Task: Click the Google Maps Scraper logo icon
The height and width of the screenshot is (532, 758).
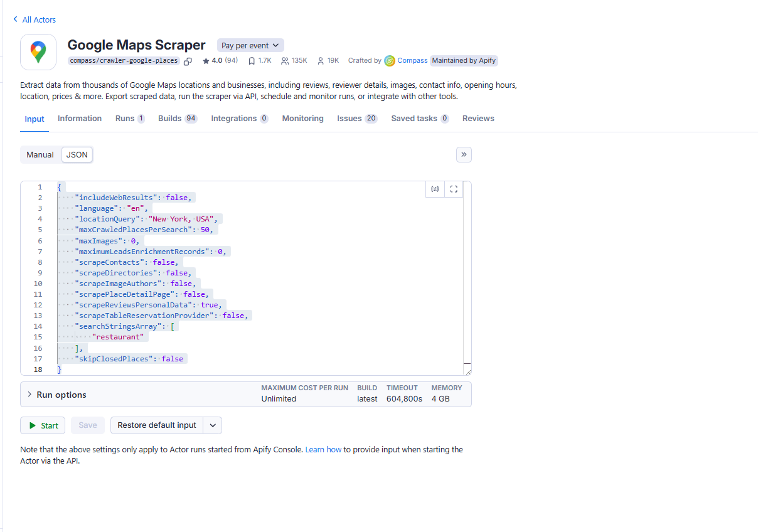Action: [38, 52]
